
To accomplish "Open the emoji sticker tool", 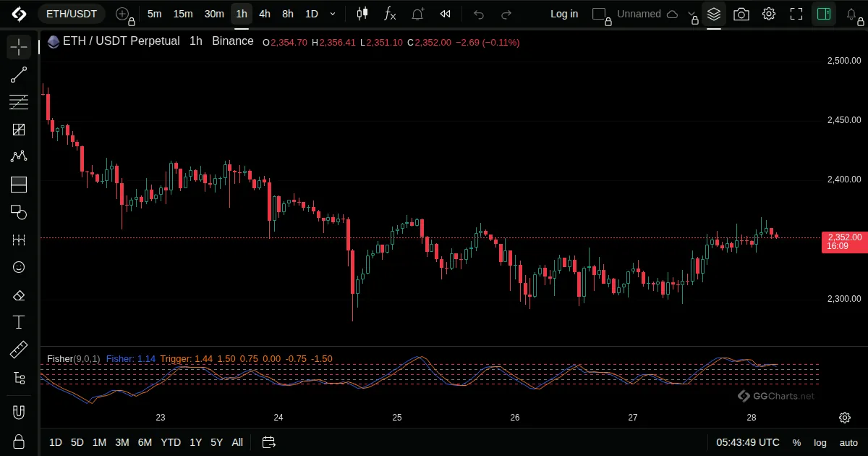I will [19, 267].
